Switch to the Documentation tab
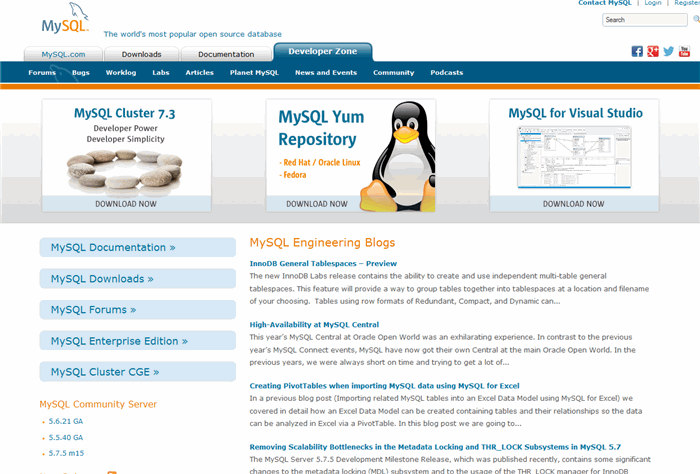Image resolution: width=700 pixels, height=474 pixels. [x=226, y=54]
